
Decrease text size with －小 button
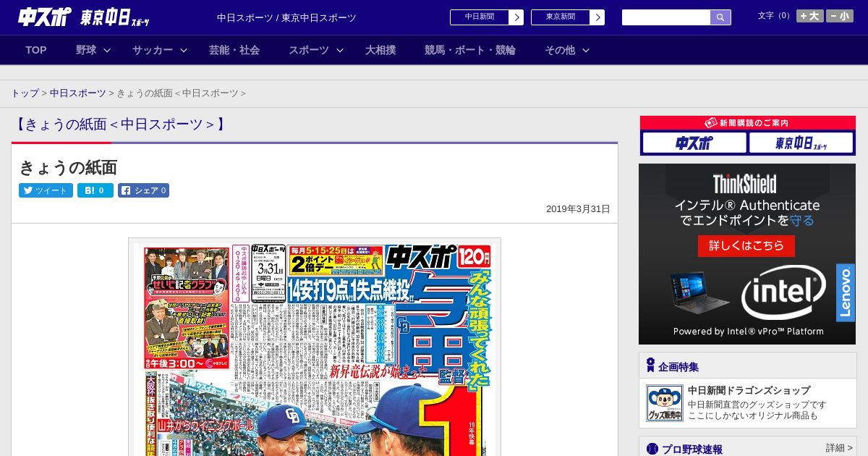840,16
